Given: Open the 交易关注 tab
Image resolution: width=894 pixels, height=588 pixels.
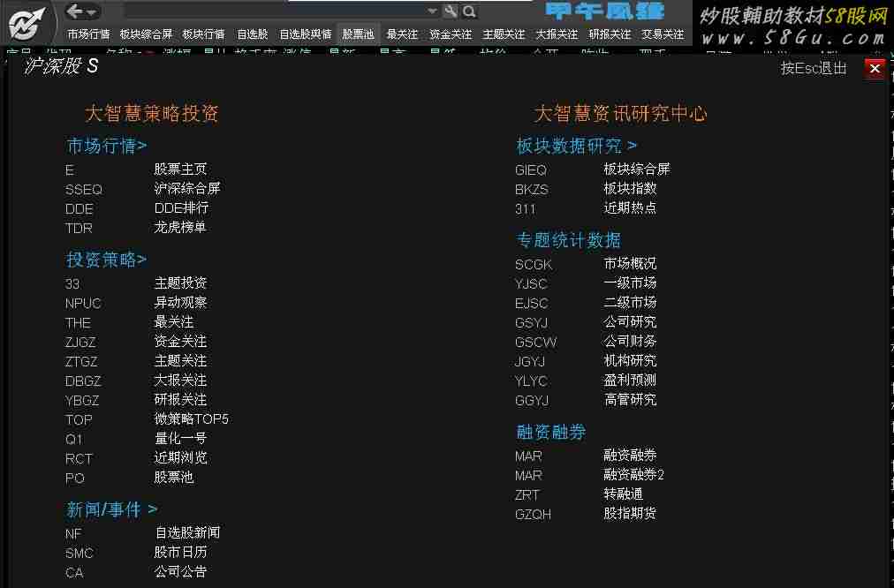Looking at the screenshot, I should 663,34.
